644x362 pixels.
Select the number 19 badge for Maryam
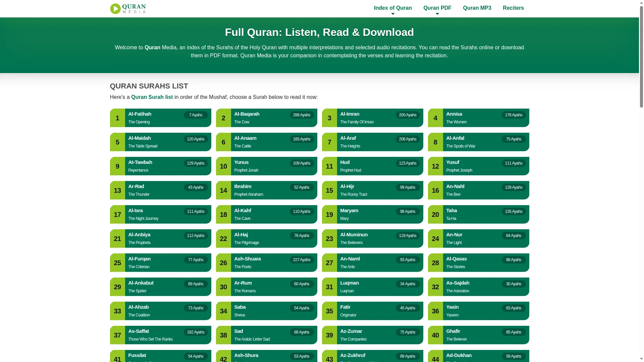tap(329, 214)
